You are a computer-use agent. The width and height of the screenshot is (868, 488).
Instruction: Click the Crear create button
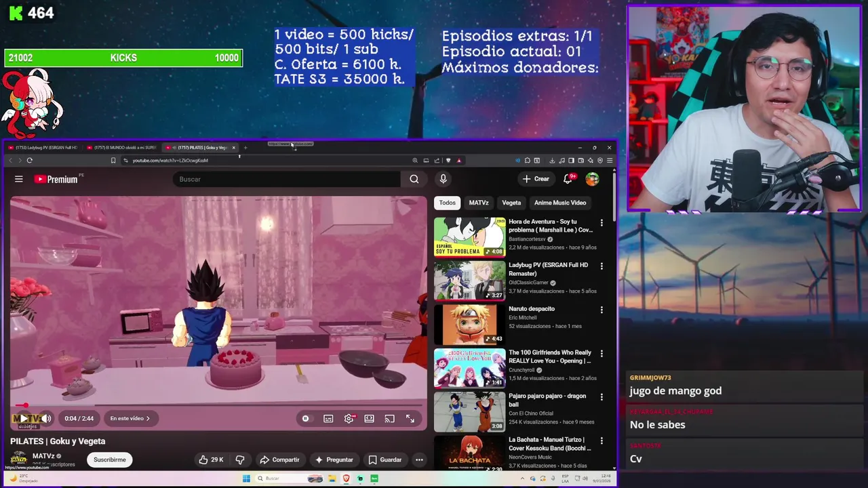(x=536, y=179)
